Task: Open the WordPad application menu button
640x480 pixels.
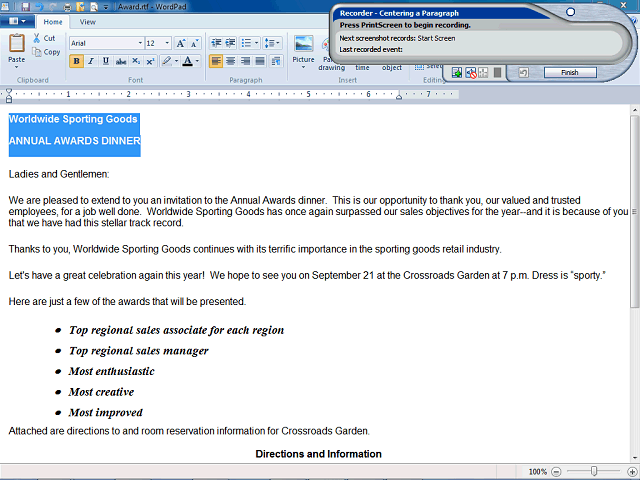Action: (16, 21)
